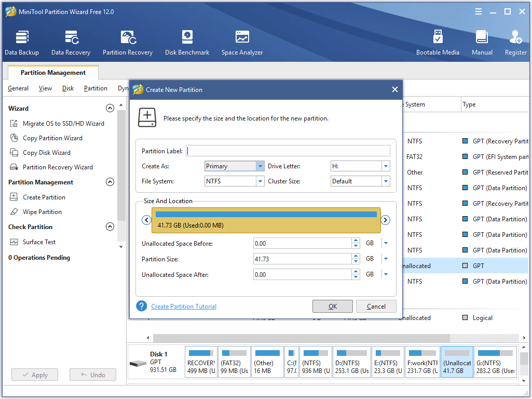Collapse the Check Partition section
The height and width of the screenshot is (399, 532).
[110, 227]
